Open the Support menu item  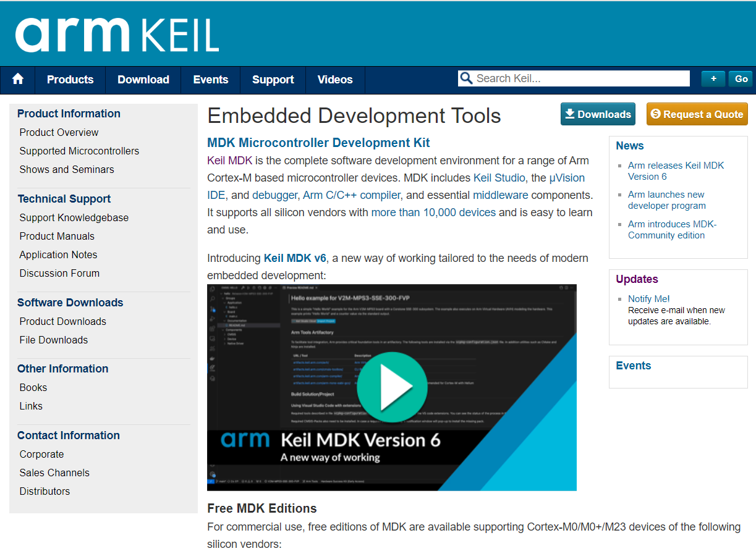pos(273,80)
